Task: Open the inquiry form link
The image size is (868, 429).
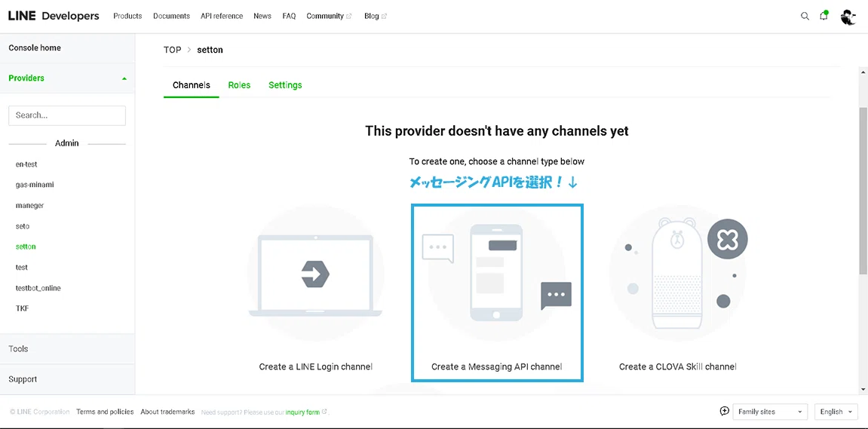Action: pos(302,412)
